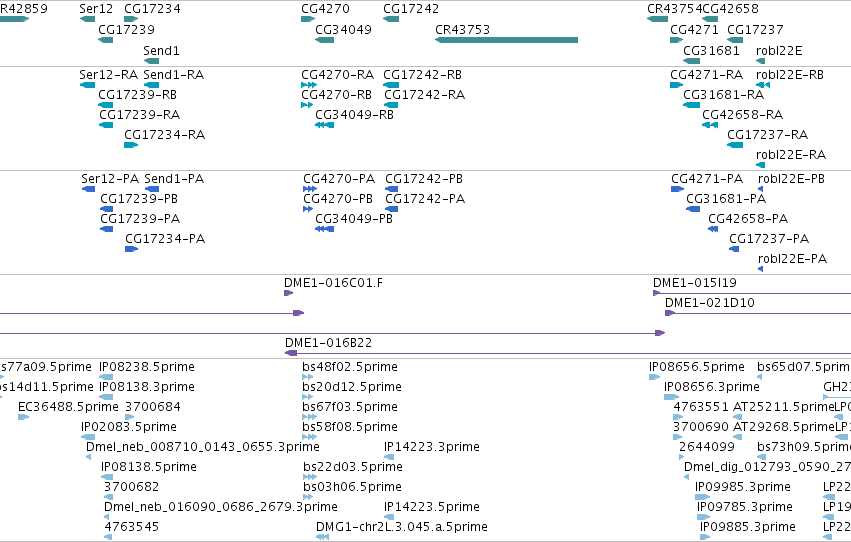Select the IP08656.3prime label
Viewport: 851px width, 542px height.
click(712, 387)
